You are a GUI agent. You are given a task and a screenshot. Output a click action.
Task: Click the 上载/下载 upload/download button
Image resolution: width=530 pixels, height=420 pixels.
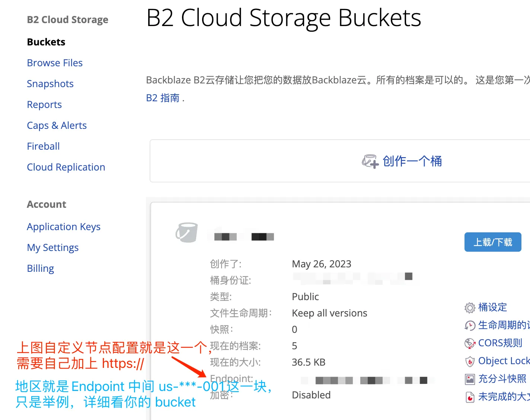[x=493, y=242]
